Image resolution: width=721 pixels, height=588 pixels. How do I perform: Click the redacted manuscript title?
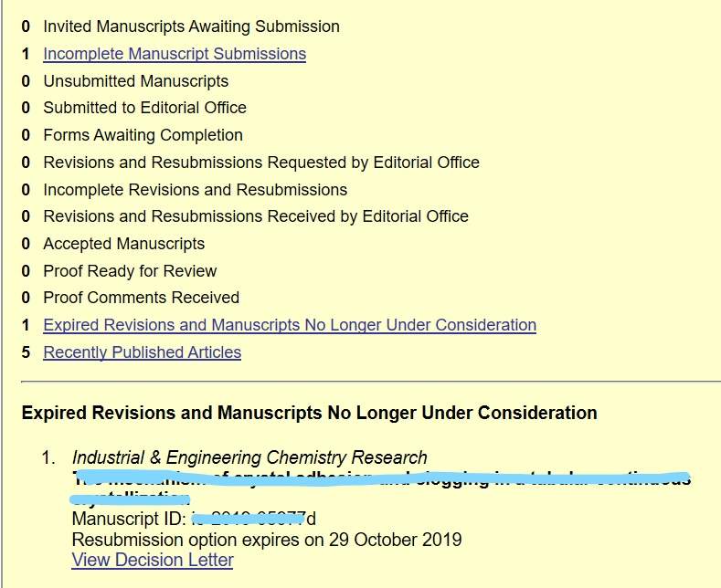point(379,479)
